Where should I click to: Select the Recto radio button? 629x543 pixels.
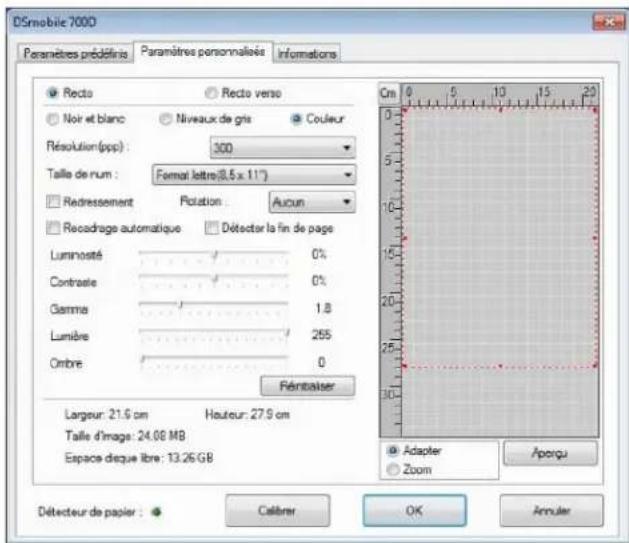pyautogui.click(x=53, y=93)
